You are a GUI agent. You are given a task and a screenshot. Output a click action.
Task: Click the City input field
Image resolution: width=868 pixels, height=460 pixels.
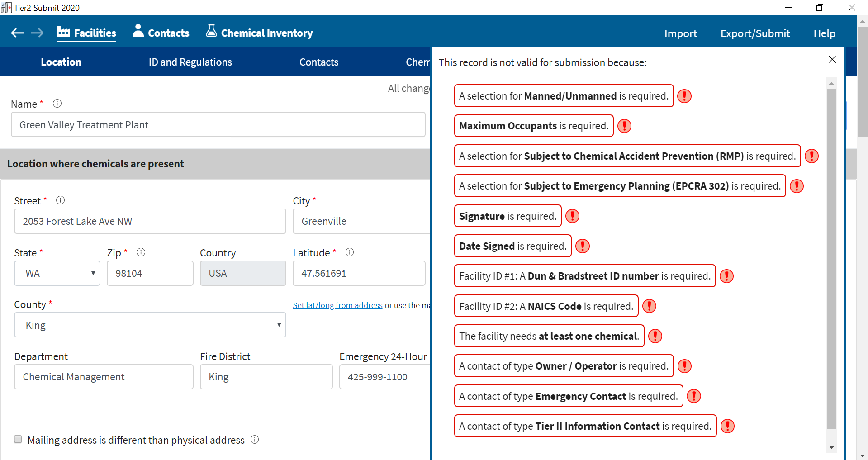[x=362, y=221]
